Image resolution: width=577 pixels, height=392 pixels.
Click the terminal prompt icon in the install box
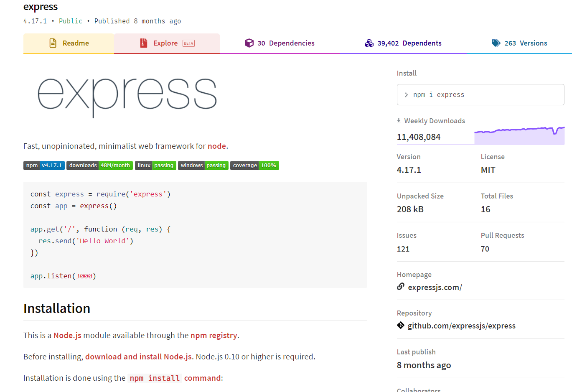click(x=406, y=94)
